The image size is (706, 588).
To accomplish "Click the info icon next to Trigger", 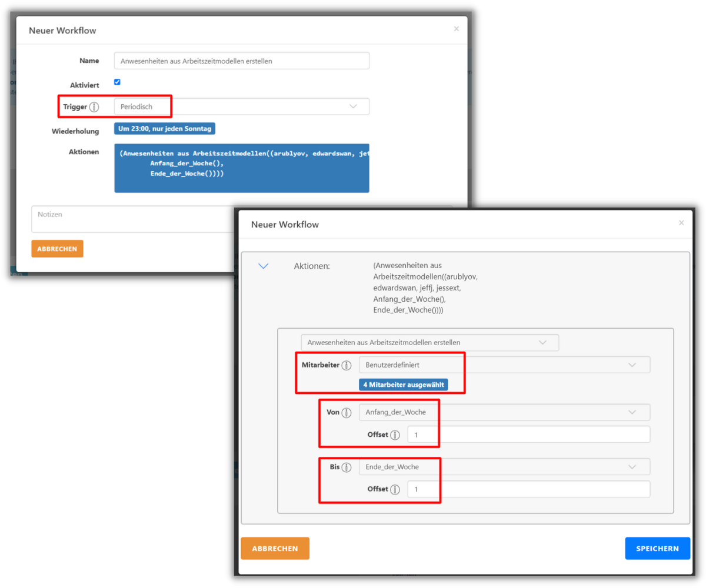I will [x=94, y=106].
